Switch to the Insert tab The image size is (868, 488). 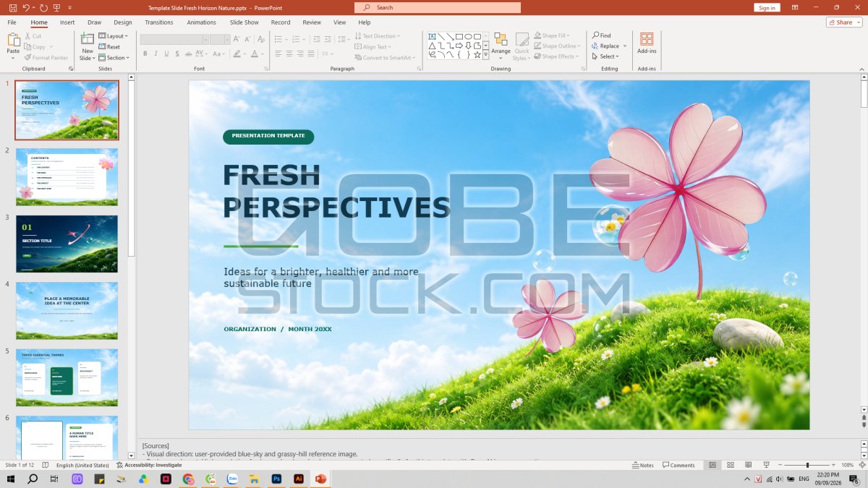67,22
